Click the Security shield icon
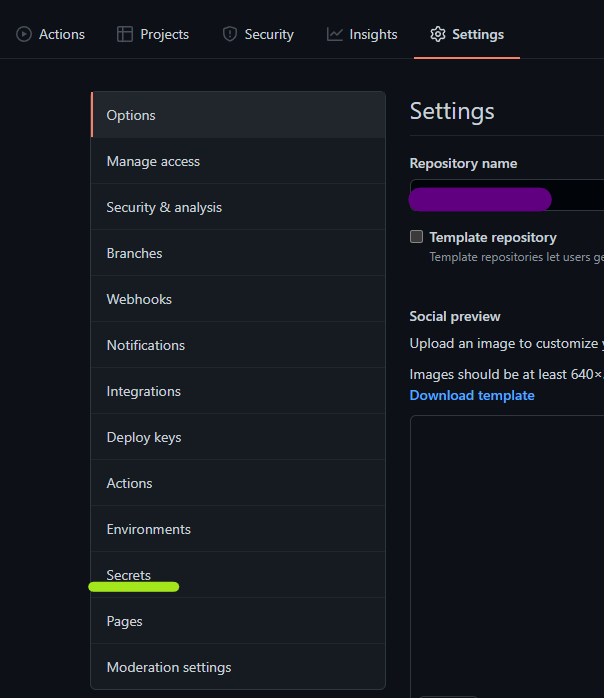Image resolution: width=604 pixels, height=698 pixels. coord(230,34)
